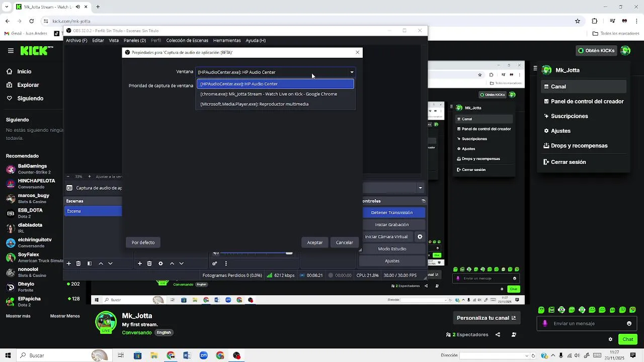This screenshot has width=644, height=362.
Task: Move selected source up with the arrow
Action: click(x=172, y=263)
